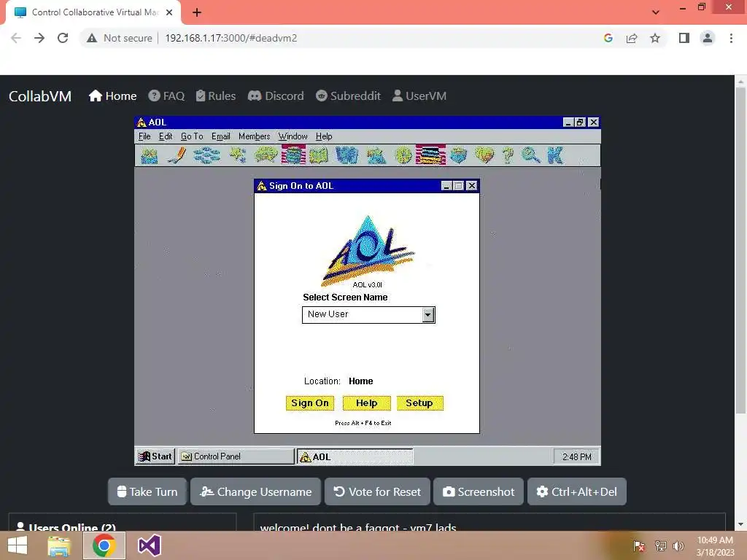Click the 2:48 PM VM clock

[576, 456]
